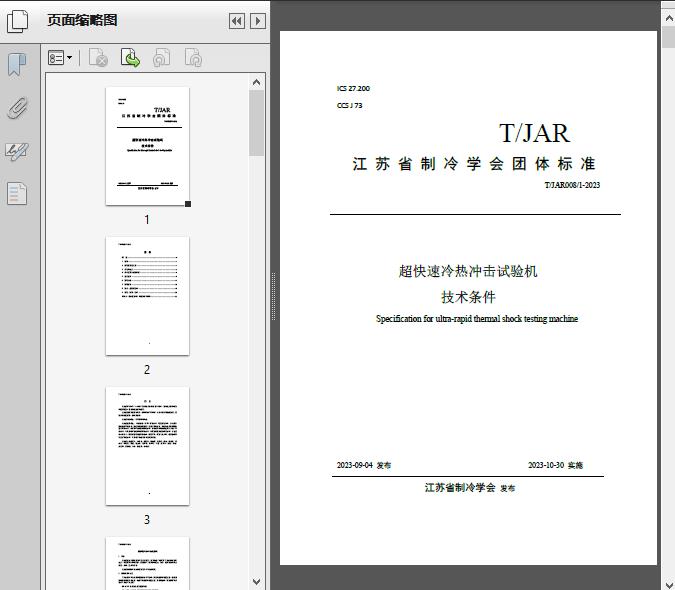Click the title 超快速冷热冲击试验机
Screen dimensions: 675x590
pos(468,272)
